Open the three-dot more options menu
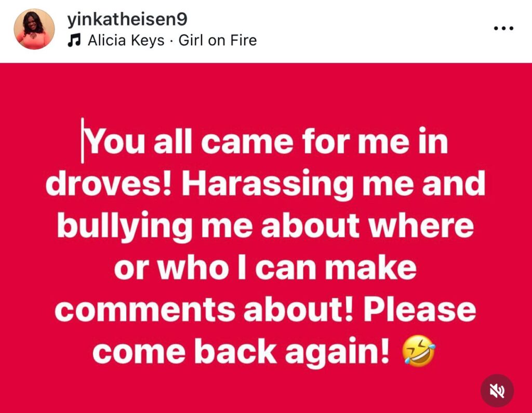Viewport: 532px width, 413px height. [503, 28]
